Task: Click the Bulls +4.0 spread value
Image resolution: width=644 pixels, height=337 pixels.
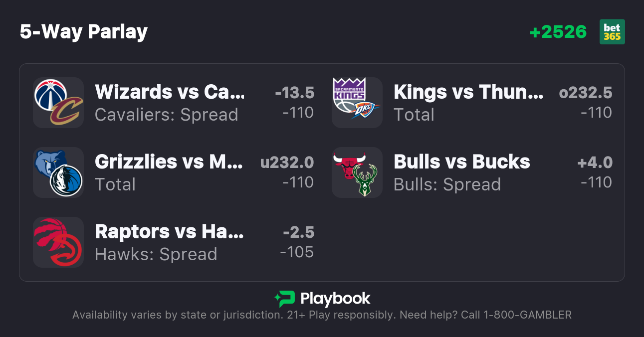Action: (x=595, y=163)
